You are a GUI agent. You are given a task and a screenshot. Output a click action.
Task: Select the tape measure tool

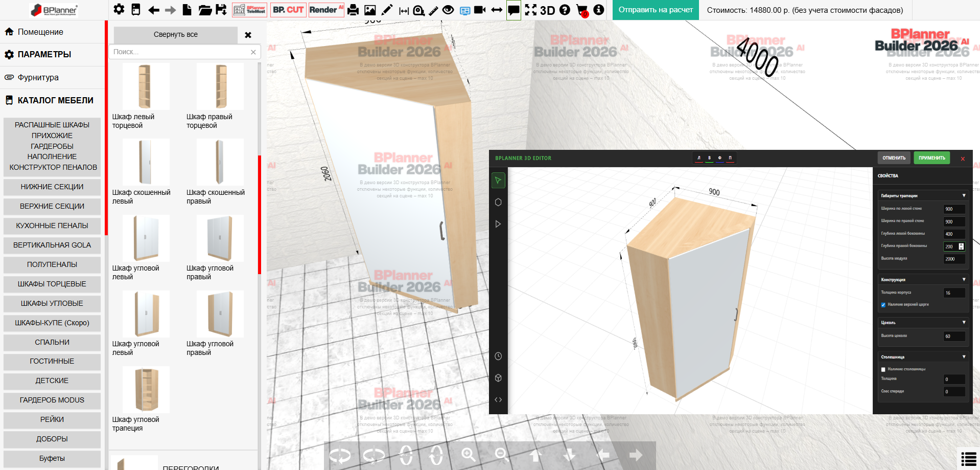(418, 10)
